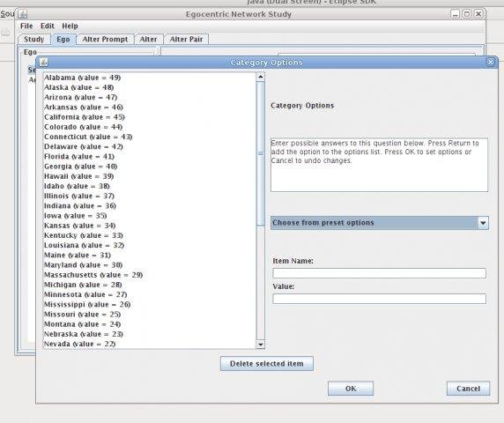504x423 pixels.
Task: Close the Category Options dialog
Action: (491, 62)
